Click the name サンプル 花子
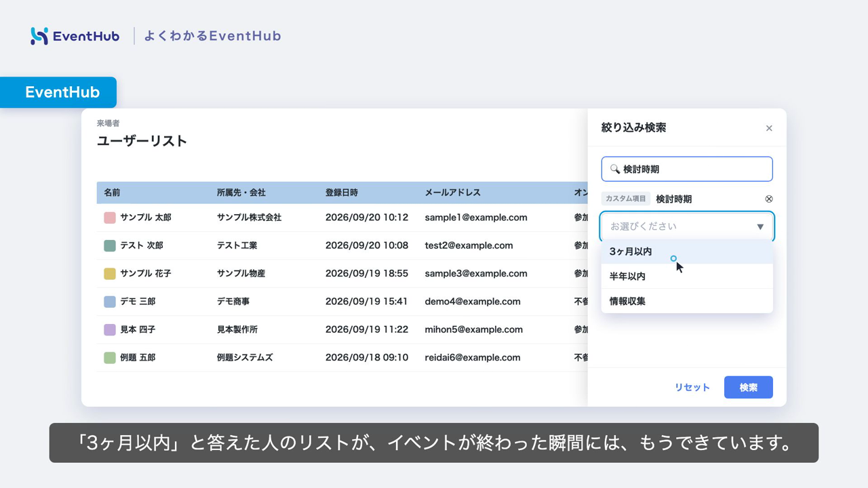Image resolution: width=868 pixels, height=488 pixels. pyautogui.click(x=146, y=274)
